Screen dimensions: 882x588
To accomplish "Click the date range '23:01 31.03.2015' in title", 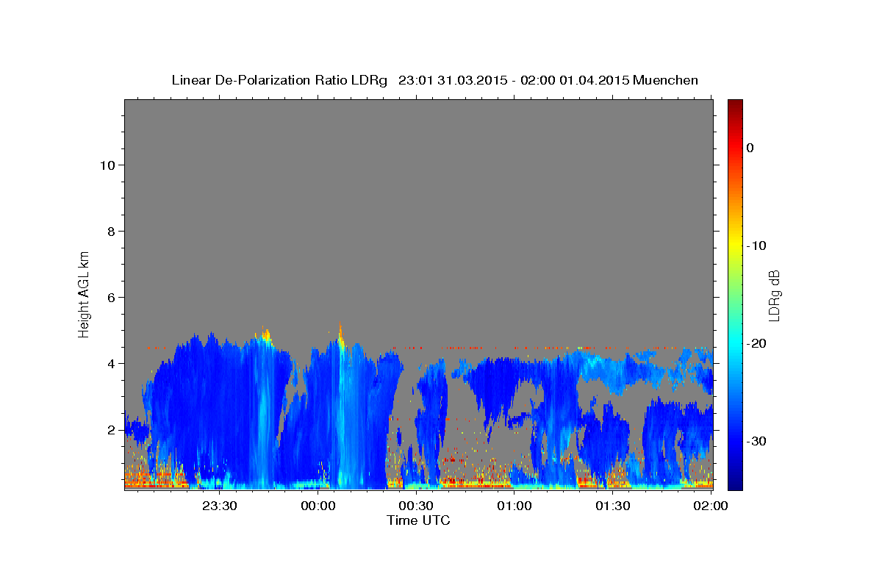I will [x=453, y=80].
